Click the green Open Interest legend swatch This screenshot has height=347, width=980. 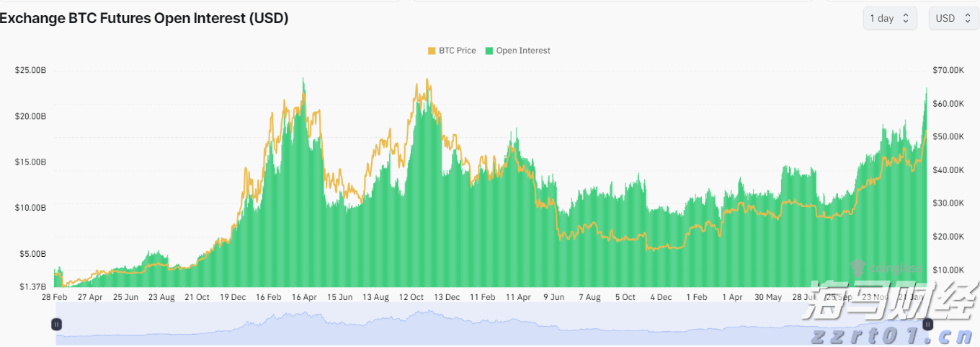click(489, 50)
